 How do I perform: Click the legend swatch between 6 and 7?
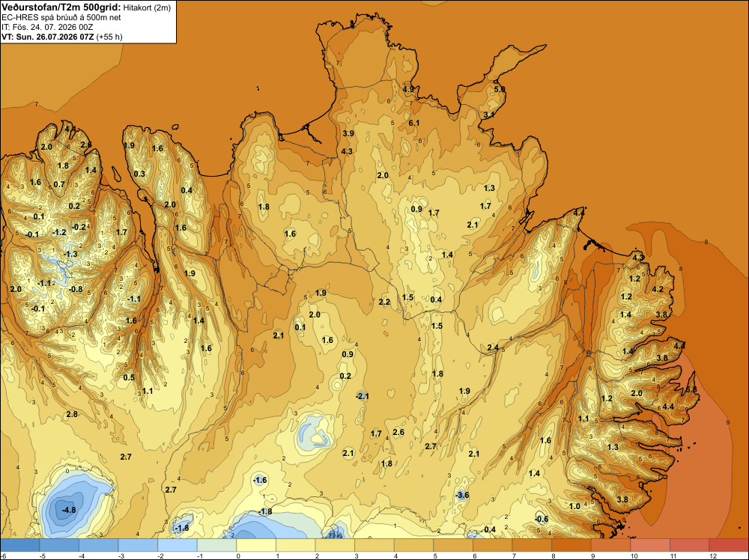(x=493, y=545)
